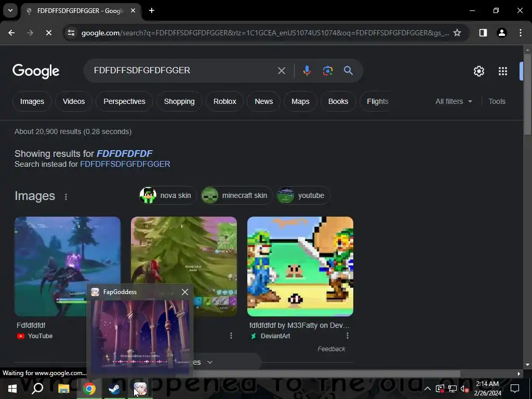The width and height of the screenshot is (532, 399).
Task: Open the Windows taskbar search
Action: (x=37, y=389)
